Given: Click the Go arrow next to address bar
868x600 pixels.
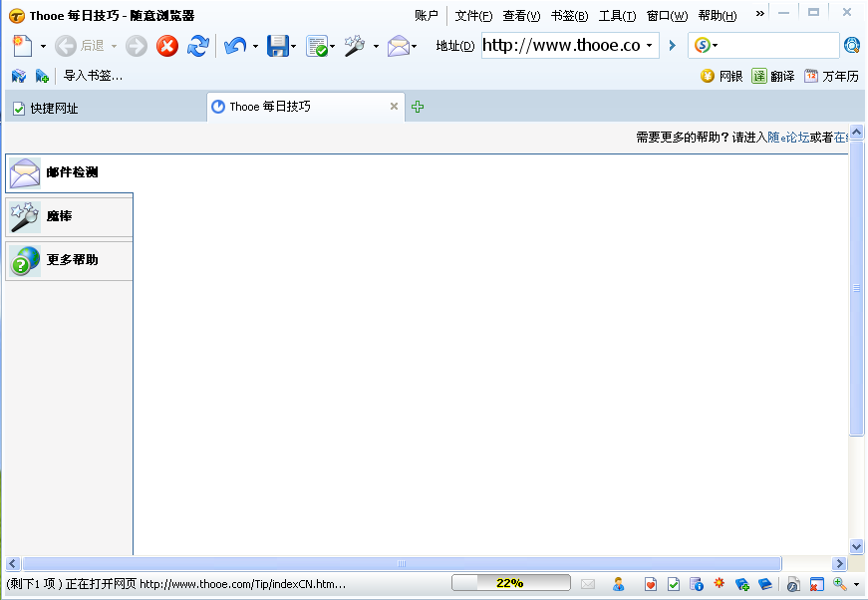Looking at the screenshot, I should (x=673, y=46).
